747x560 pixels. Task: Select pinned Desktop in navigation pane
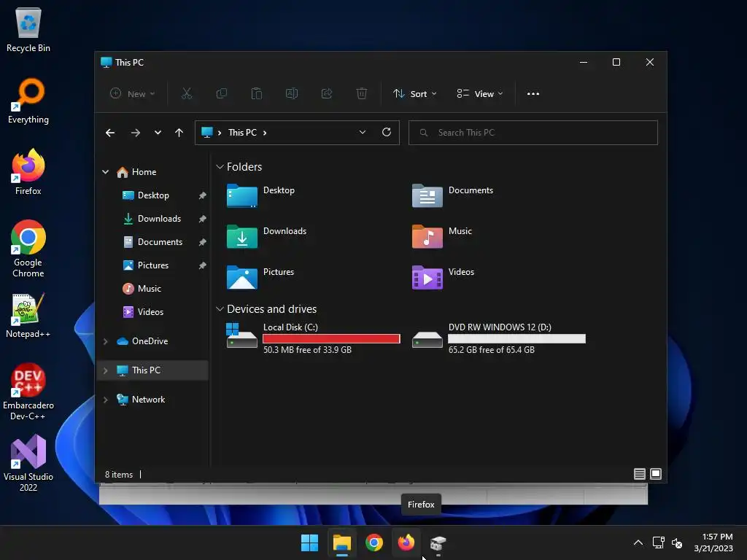[153, 195]
